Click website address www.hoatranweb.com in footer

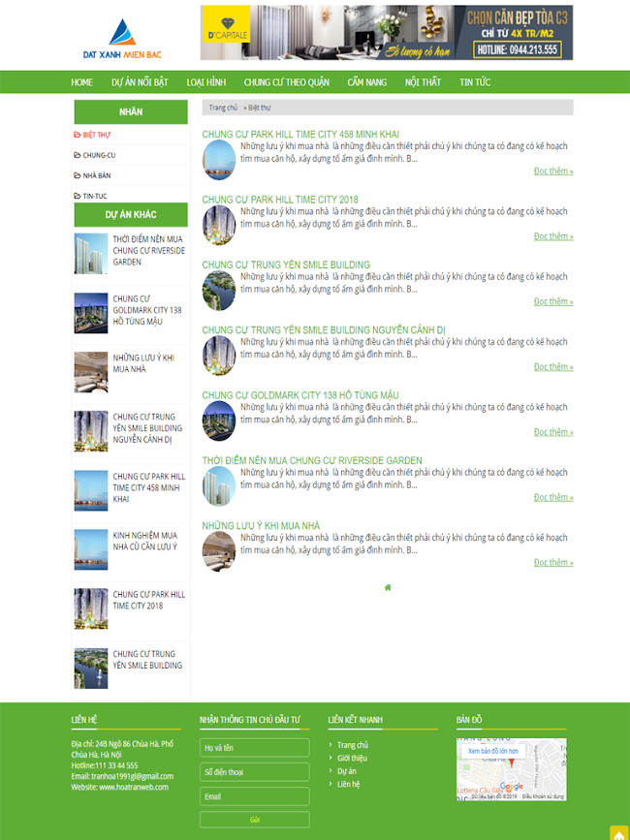134,787
